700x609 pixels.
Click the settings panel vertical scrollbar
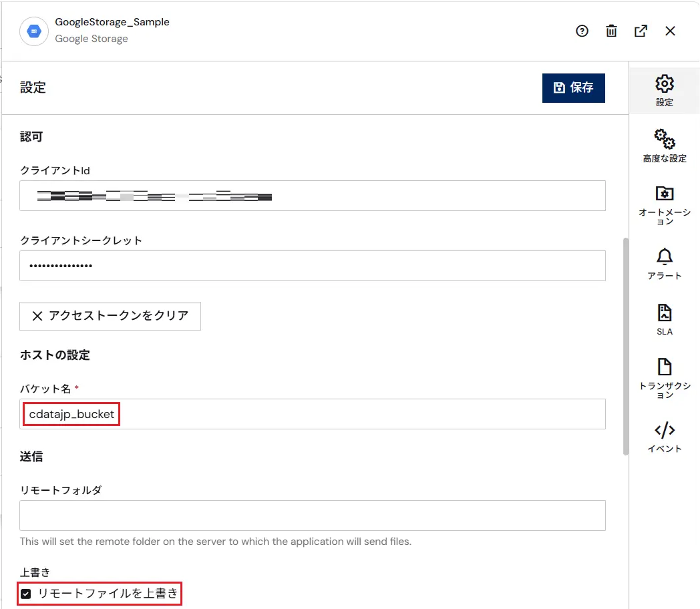[x=626, y=347]
